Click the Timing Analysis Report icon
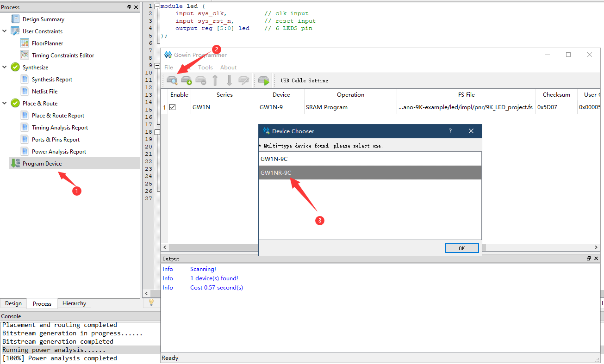This screenshot has width=604, height=364. click(25, 127)
